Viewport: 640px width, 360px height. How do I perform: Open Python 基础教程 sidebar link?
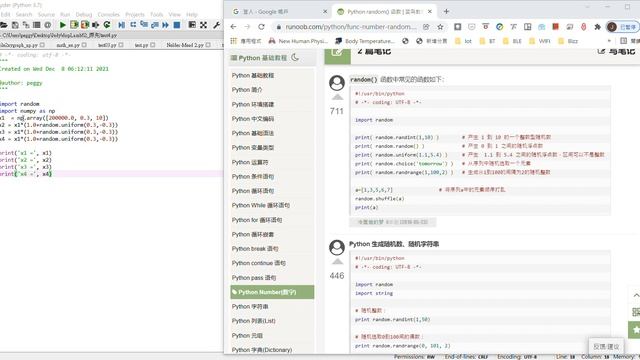click(x=253, y=76)
